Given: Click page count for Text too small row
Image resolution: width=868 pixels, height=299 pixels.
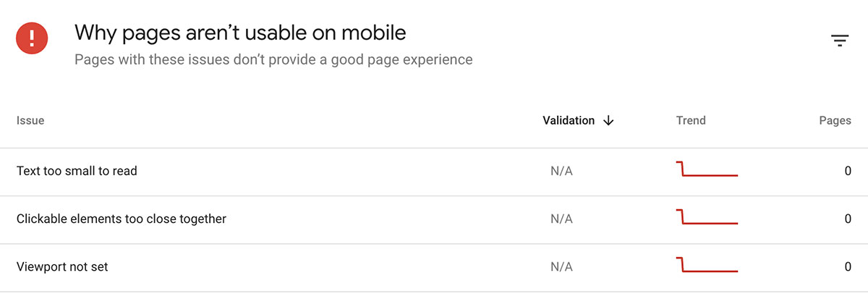Looking at the screenshot, I should pyautogui.click(x=848, y=172).
